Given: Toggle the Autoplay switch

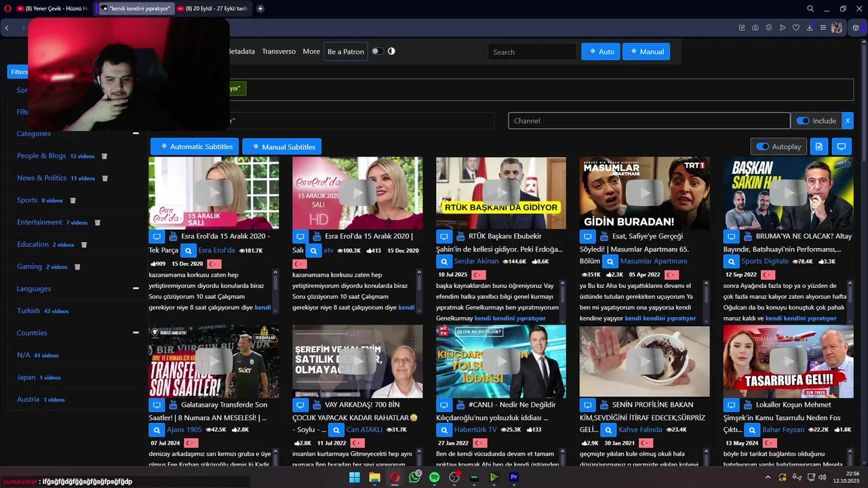Looking at the screenshot, I should [763, 146].
